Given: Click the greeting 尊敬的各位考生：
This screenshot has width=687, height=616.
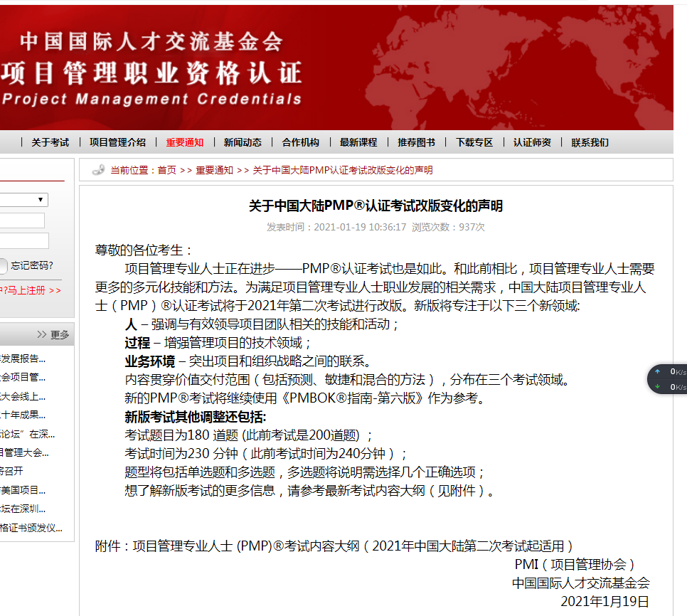Looking at the screenshot, I should click(144, 250).
